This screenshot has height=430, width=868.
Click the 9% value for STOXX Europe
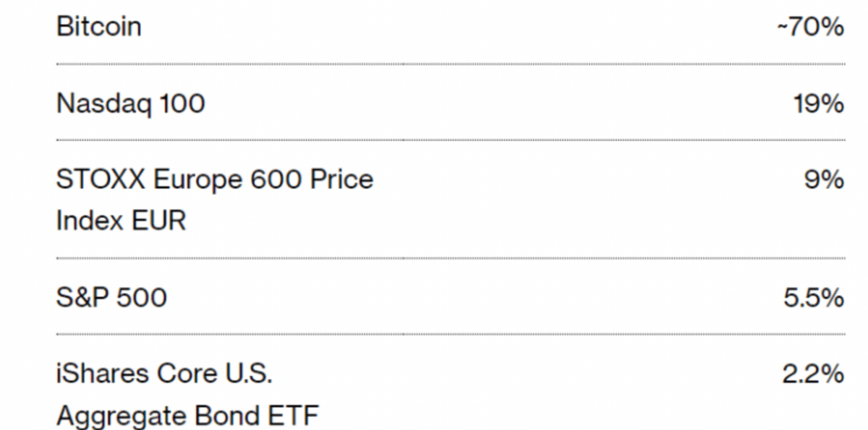pos(825,179)
